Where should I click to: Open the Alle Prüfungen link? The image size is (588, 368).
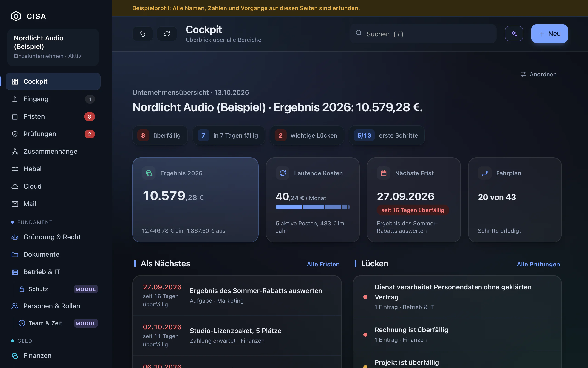pyautogui.click(x=538, y=264)
